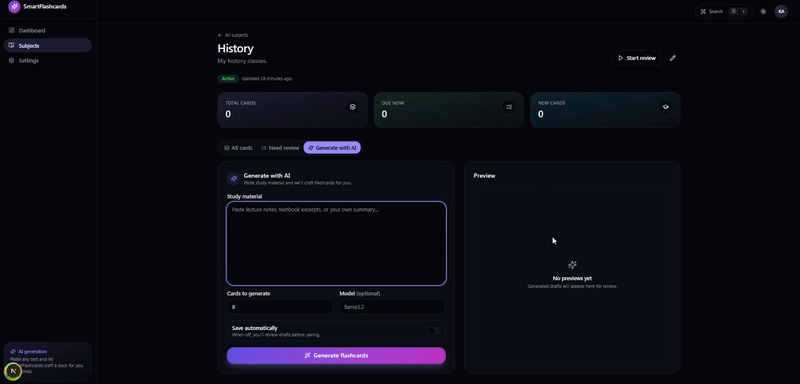
Task: Switch to the All cards tab
Action: pos(238,148)
